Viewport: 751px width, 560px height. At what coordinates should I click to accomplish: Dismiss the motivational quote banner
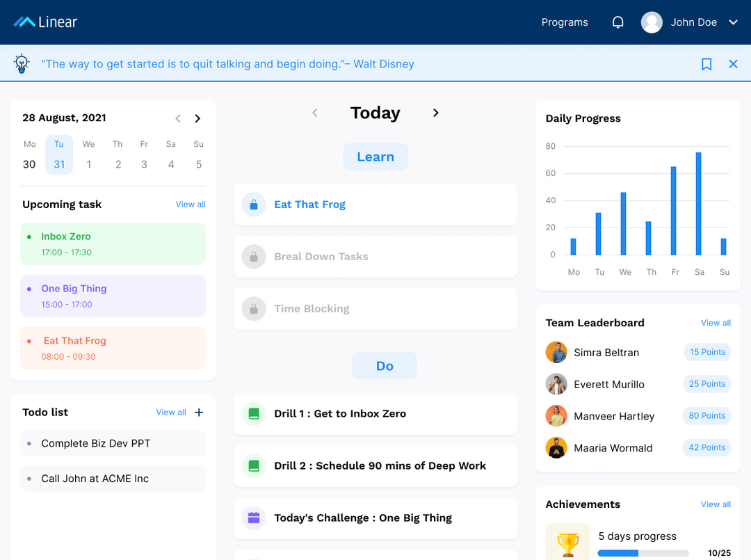[733, 63]
